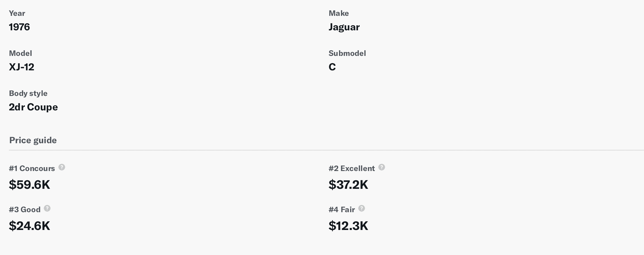The image size is (644, 255).
Task: Click the #2 Excellent label
Action: pos(352,169)
